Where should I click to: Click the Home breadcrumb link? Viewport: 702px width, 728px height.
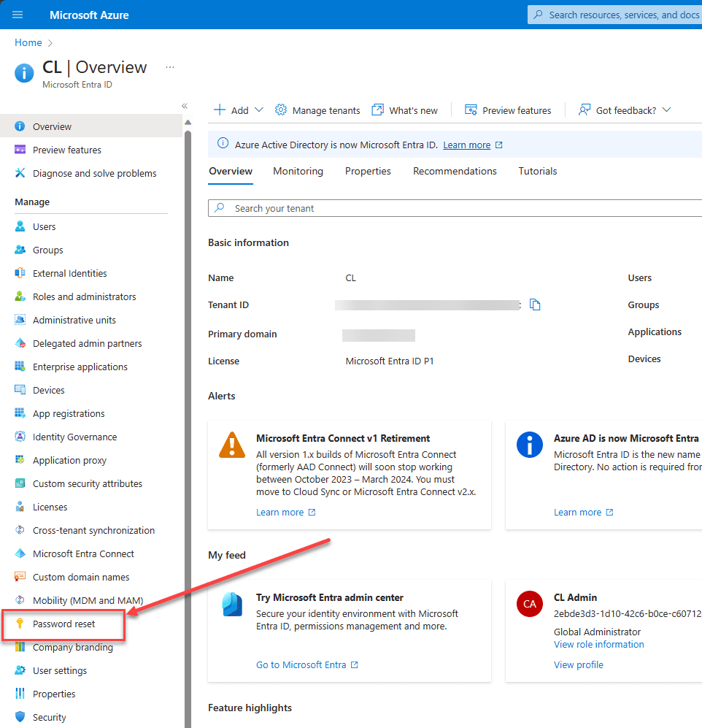[x=28, y=42]
